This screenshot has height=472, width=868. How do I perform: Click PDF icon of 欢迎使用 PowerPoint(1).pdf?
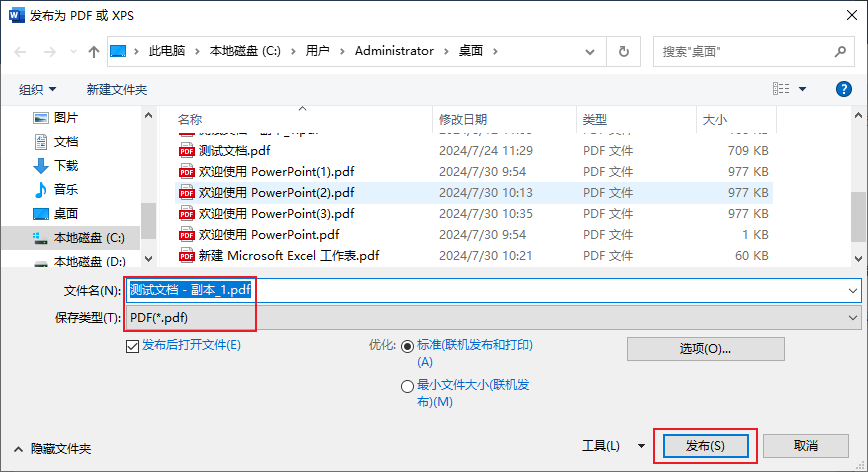pos(187,172)
